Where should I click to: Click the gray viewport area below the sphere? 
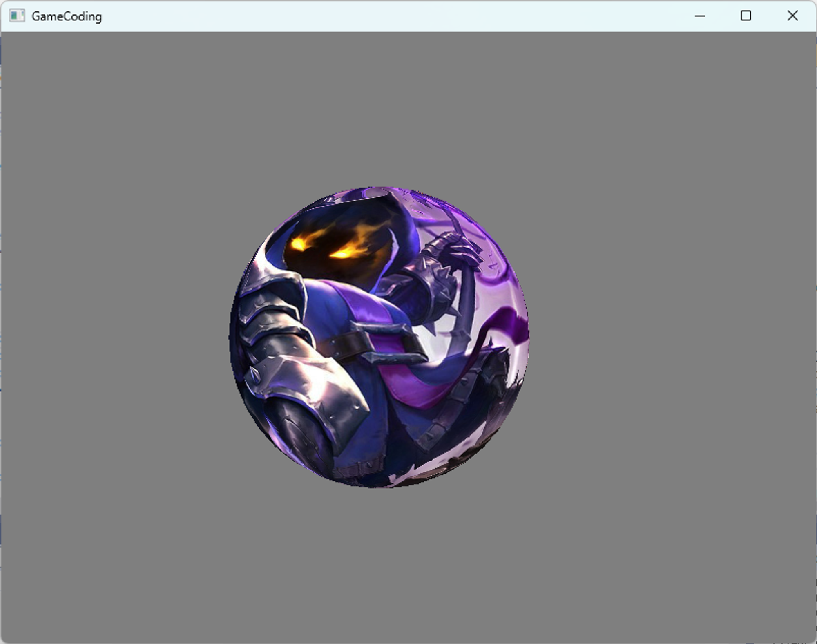coord(380,568)
